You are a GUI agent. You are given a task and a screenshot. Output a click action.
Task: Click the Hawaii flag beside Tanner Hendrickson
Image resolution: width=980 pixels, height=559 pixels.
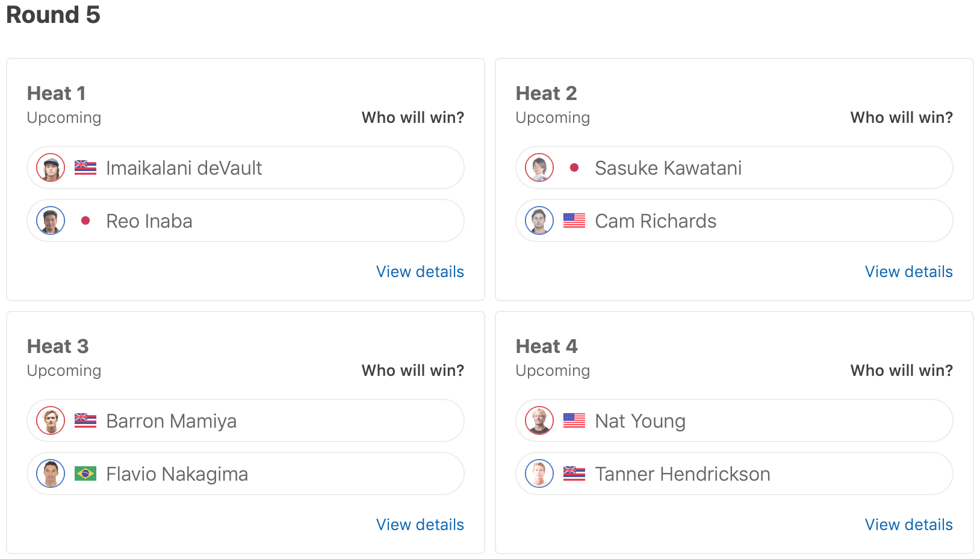coord(574,473)
